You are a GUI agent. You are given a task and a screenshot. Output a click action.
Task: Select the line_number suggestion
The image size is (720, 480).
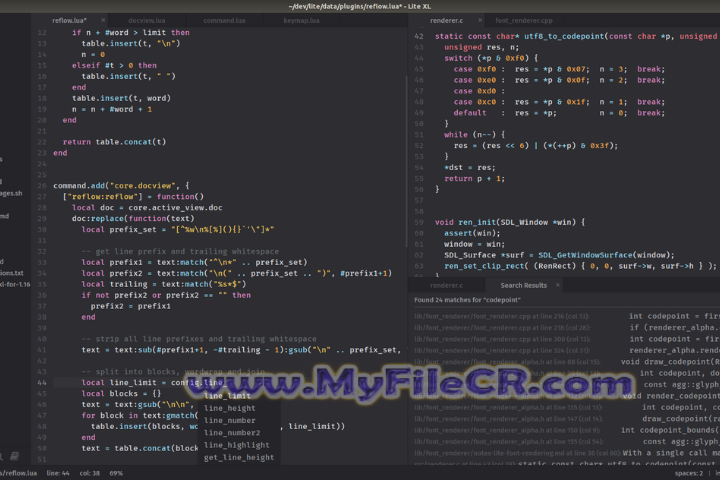[229, 420]
